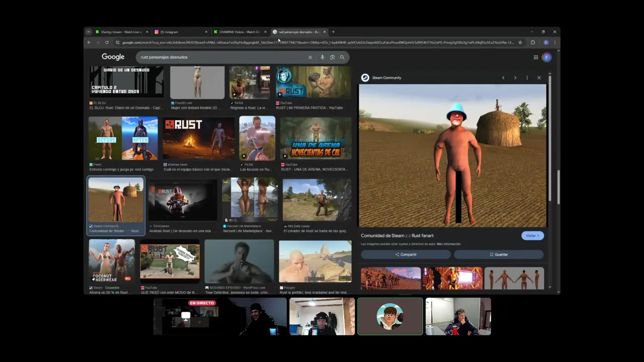
Task: Close the CHAMPAKI Videos tab
Action: pos(265,32)
